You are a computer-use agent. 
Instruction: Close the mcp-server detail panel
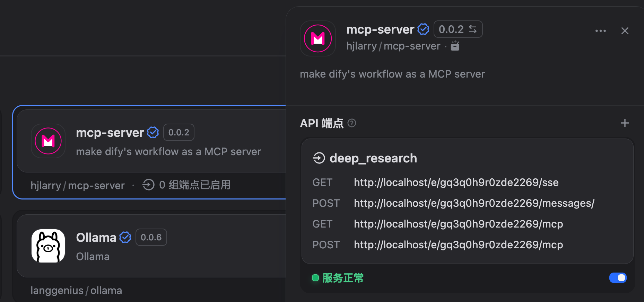click(625, 31)
